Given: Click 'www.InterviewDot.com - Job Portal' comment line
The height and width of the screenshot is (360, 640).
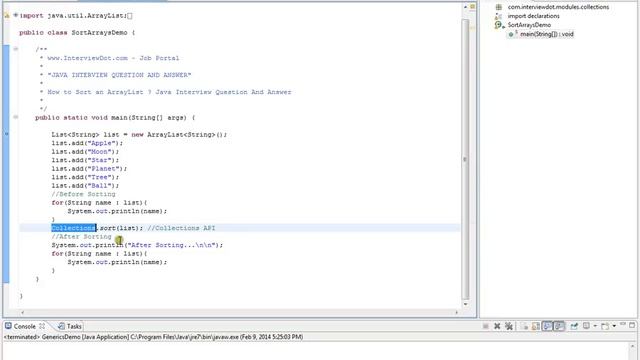Looking at the screenshot, I should click(113, 58).
